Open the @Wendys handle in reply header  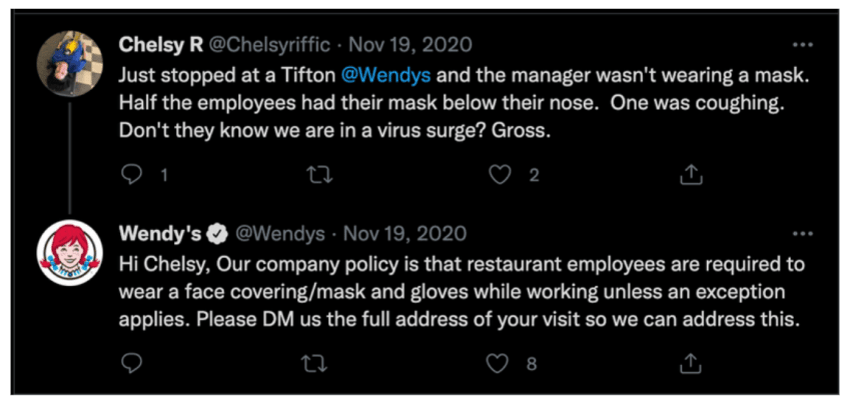pos(279,234)
